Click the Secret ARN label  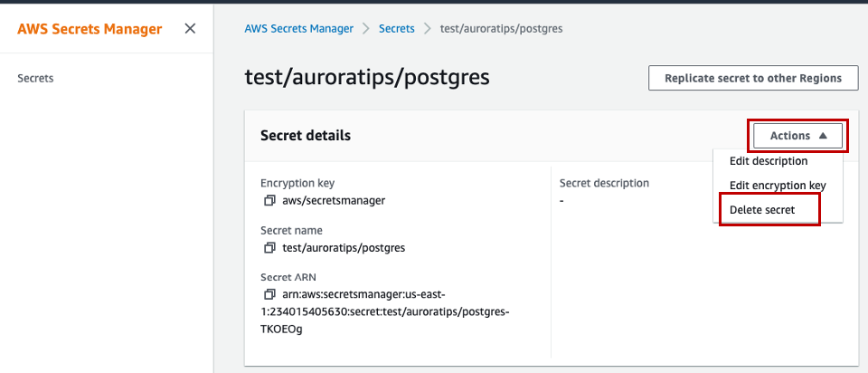[x=288, y=276]
